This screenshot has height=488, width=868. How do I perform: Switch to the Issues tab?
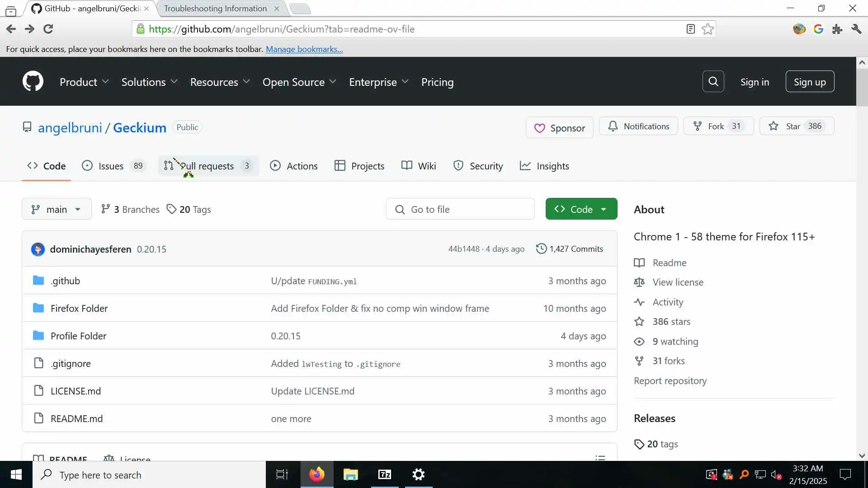111,166
